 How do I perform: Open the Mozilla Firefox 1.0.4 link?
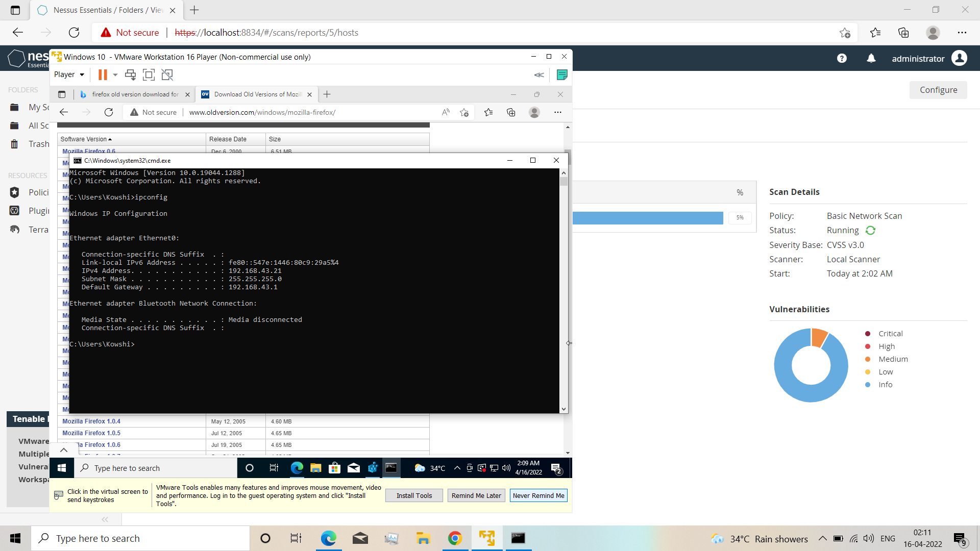(91, 421)
